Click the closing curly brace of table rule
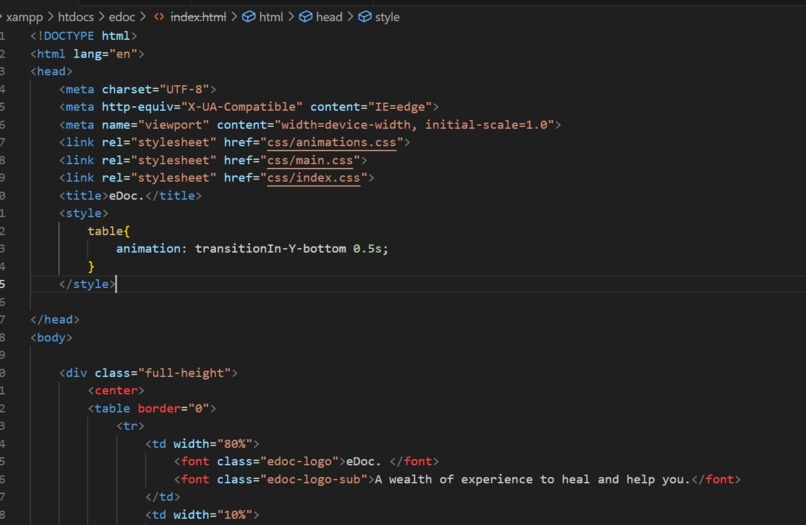806x525 pixels. click(91, 267)
